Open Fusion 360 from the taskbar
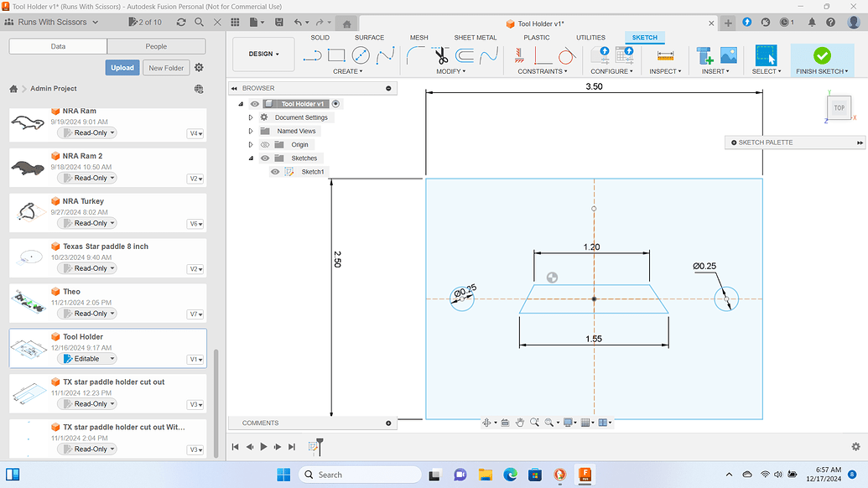Viewport: 868px width, 488px height. [584, 475]
